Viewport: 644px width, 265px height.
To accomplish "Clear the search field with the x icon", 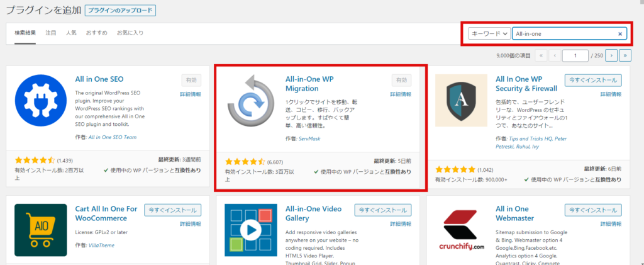I will (x=619, y=34).
